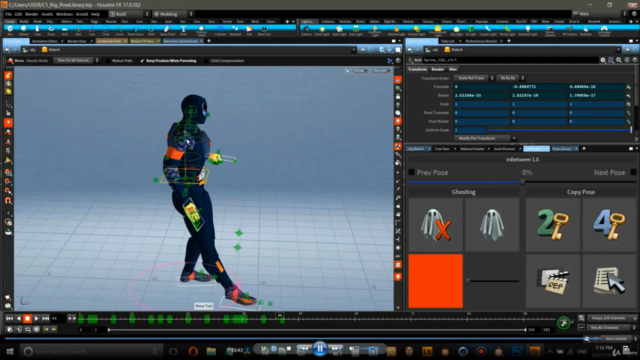The height and width of the screenshot is (360, 640).
Task: Click the Move tool icon in operation bar
Action: (x=10, y=61)
